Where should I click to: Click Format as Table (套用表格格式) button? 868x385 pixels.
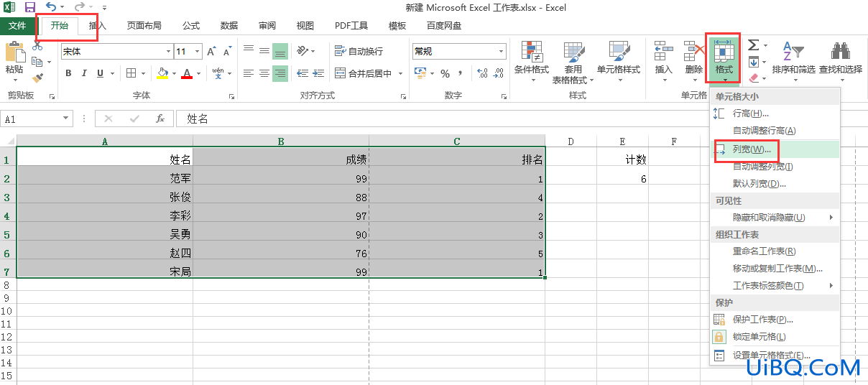pos(573,63)
